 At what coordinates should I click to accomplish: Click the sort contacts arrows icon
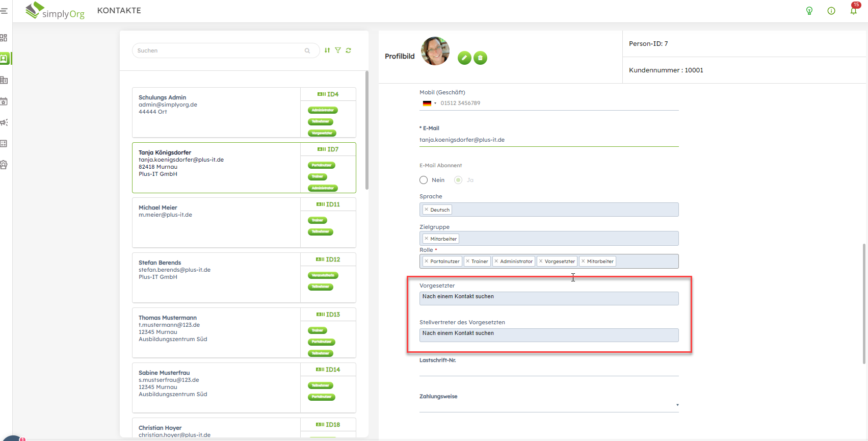pos(327,50)
